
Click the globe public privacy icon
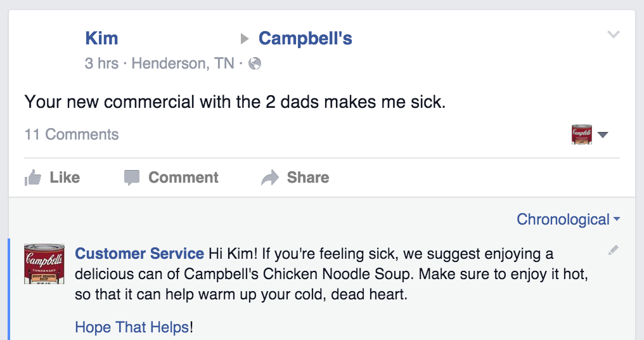[x=255, y=63]
